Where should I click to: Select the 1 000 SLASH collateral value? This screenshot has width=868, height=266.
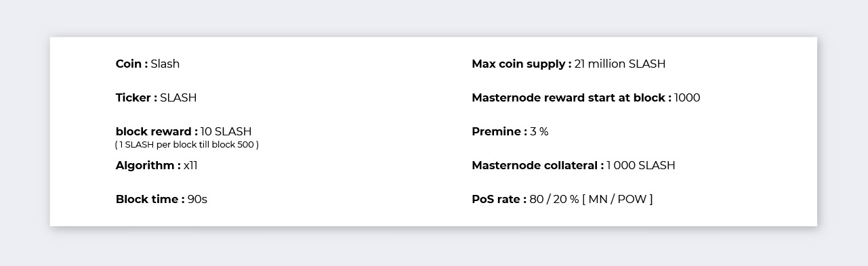coord(641,165)
